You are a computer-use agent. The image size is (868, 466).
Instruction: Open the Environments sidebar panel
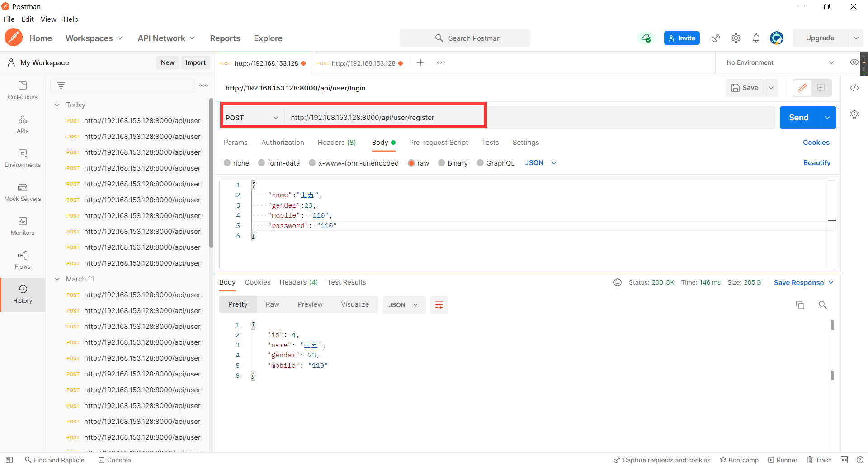[x=23, y=158]
